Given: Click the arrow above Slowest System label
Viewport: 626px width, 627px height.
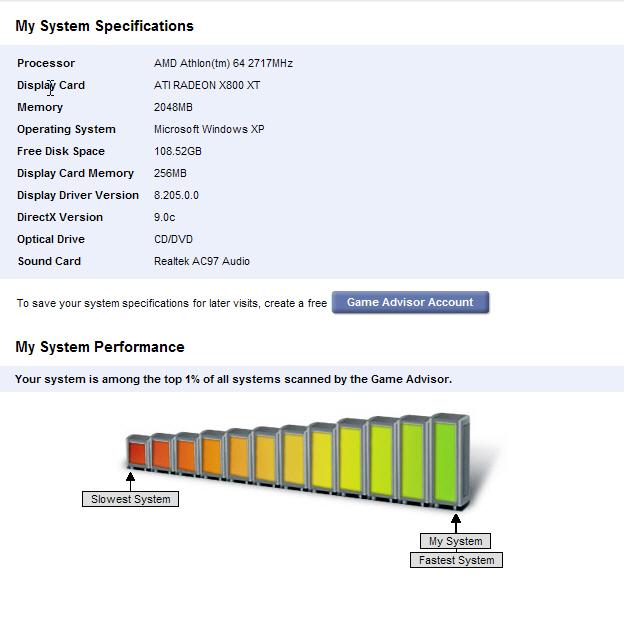Looking at the screenshot, I should pyautogui.click(x=130, y=479).
